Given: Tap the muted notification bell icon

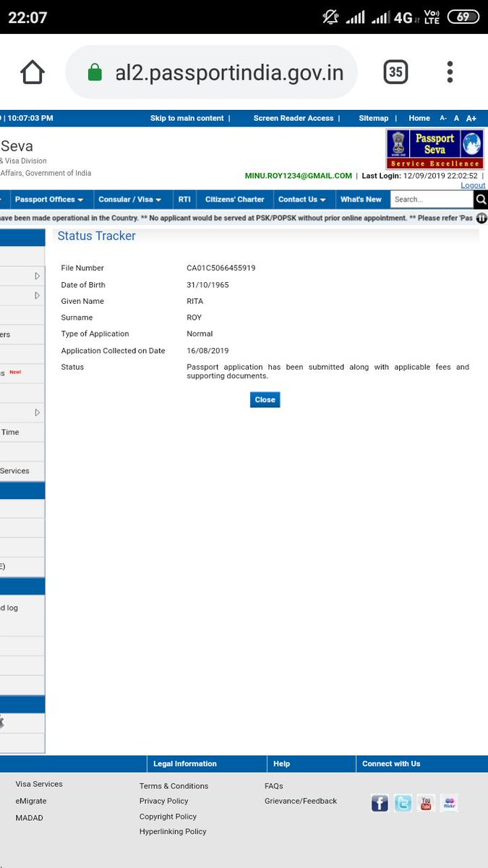Looking at the screenshot, I should click(x=331, y=17).
